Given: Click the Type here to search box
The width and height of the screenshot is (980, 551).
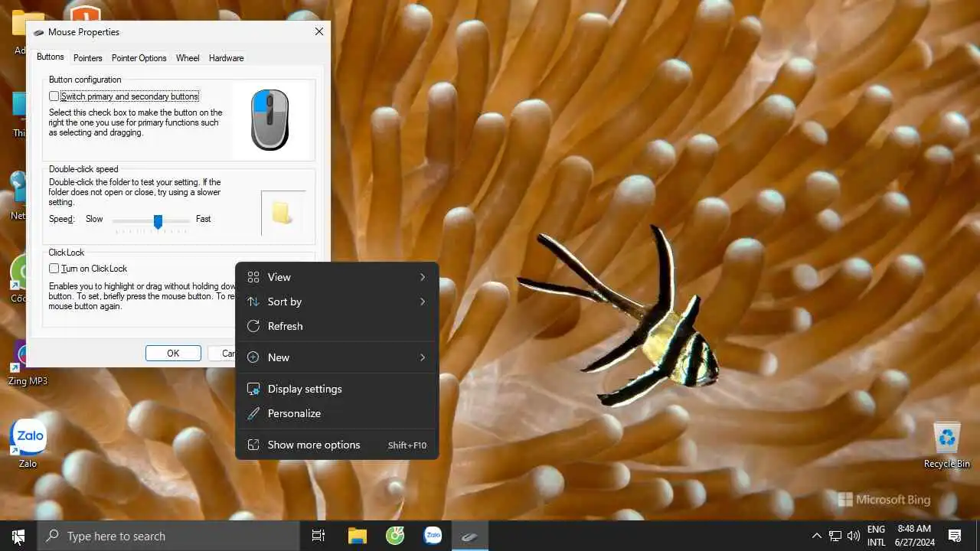Looking at the screenshot, I should point(168,536).
